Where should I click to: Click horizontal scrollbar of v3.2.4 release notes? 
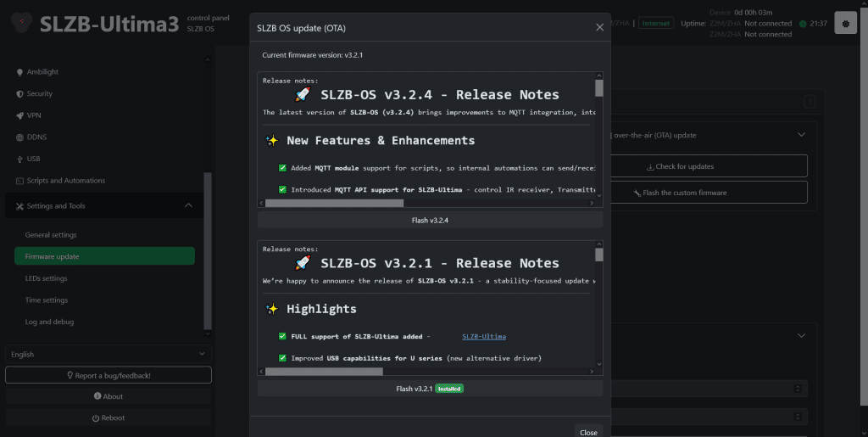(335, 204)
